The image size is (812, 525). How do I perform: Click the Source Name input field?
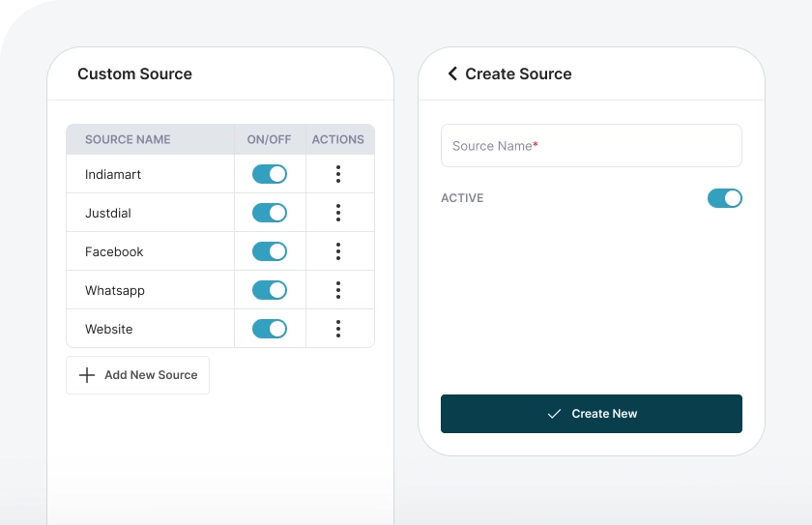click(591, 146)
